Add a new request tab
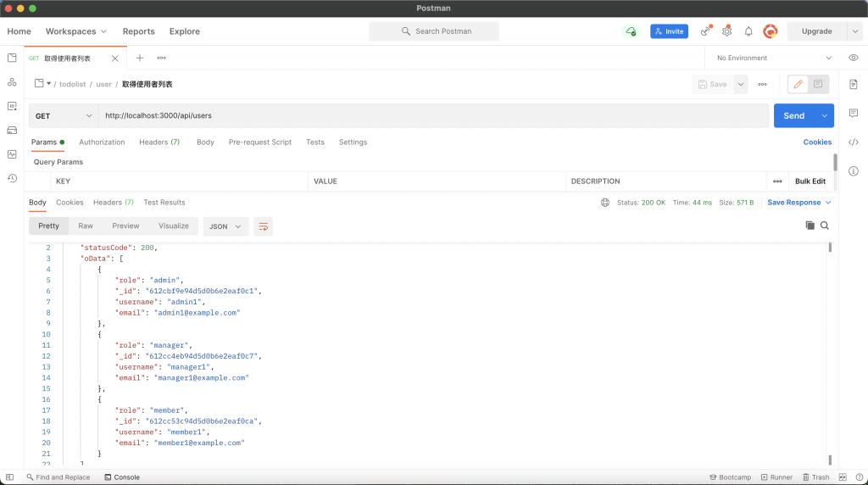Screen dimensions: 868x485 (x=140, y=59)
